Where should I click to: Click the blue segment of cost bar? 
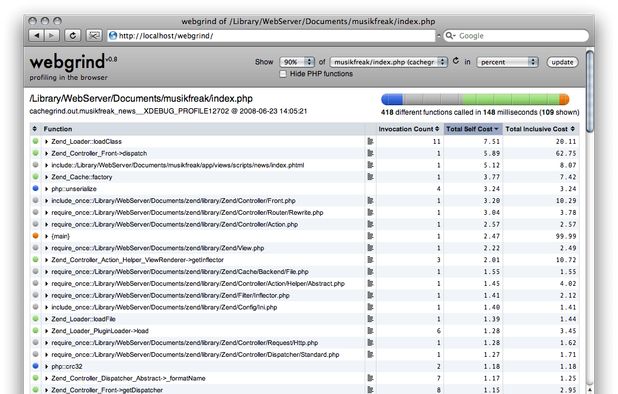pos(392,99)
